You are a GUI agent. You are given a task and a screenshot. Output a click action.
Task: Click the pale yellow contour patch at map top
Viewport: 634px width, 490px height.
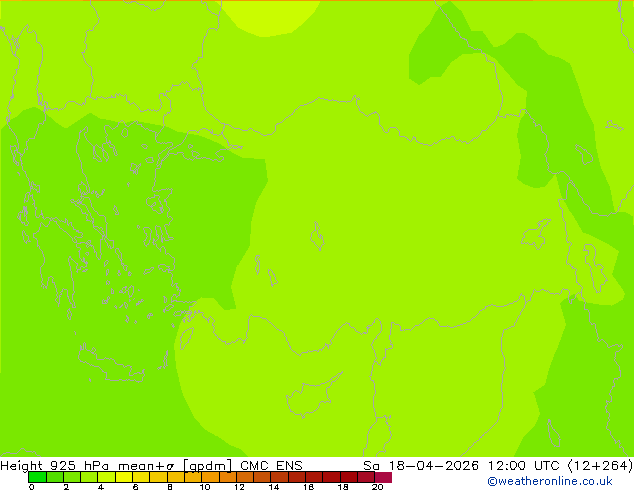(x=270, y=17)
